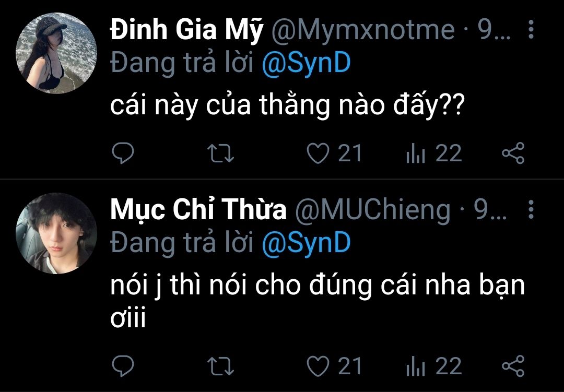Share Mục Chỉ Thừa's tweet
The height and width of the screenshot is (392, 564).
513,366
